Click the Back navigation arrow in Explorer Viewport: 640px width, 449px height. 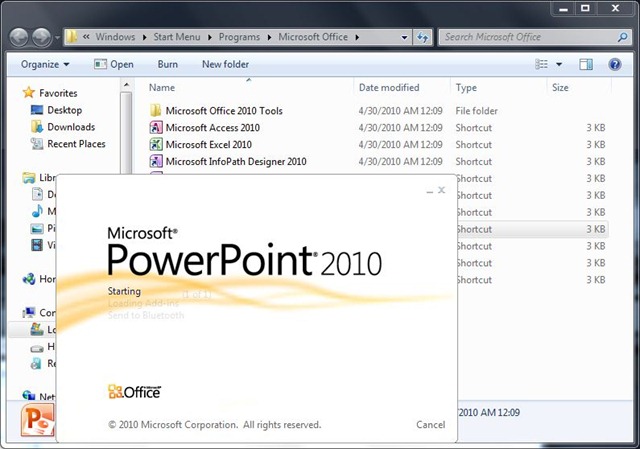point(19,38)
